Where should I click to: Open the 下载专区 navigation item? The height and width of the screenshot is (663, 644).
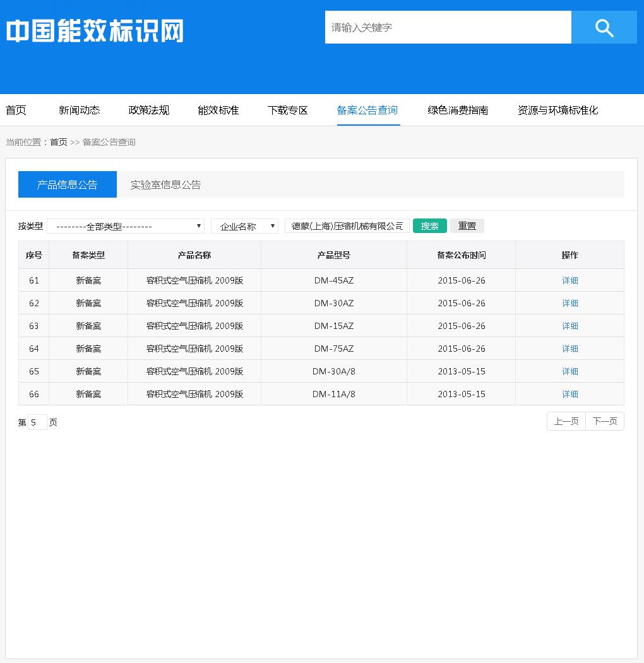click(x=287, y=110)
